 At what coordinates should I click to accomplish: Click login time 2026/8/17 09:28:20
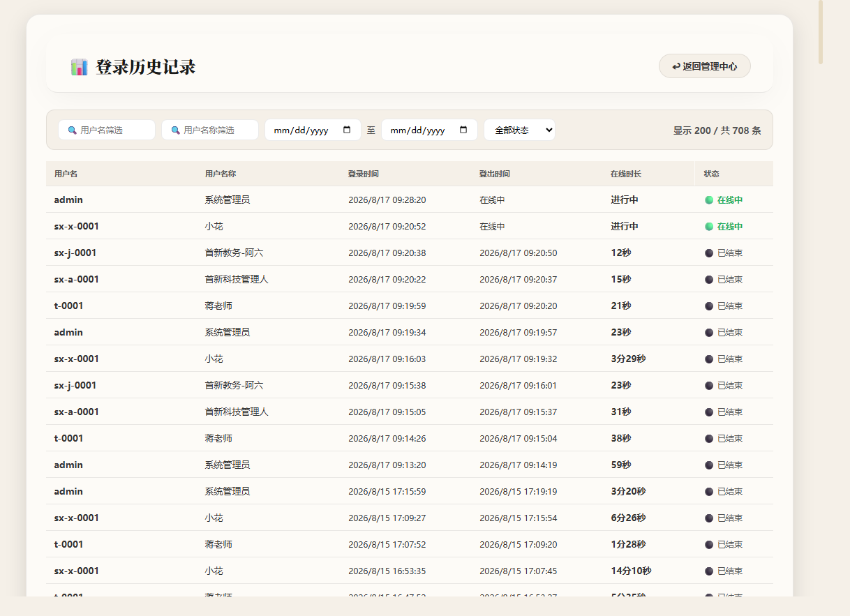pyautogui.click(x=387, y=200)
